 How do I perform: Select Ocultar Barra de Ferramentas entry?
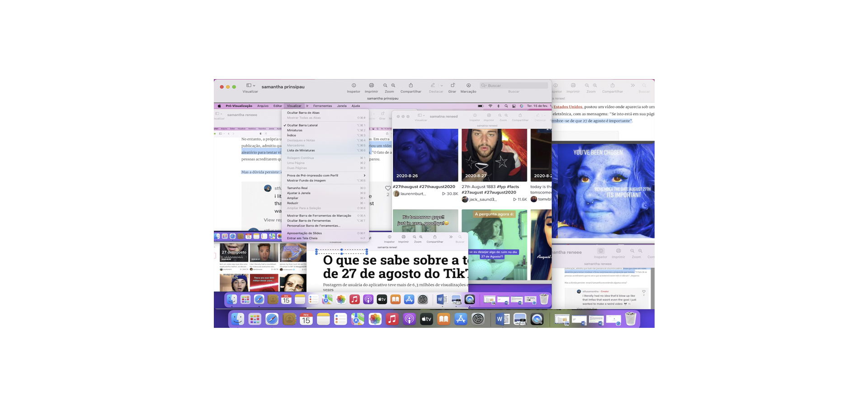(325, 221)
